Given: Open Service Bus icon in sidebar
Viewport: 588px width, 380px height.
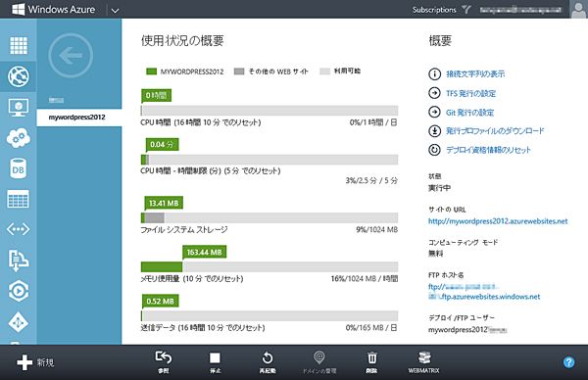Looking at the screenshot, I should click(x=18, y=260).
